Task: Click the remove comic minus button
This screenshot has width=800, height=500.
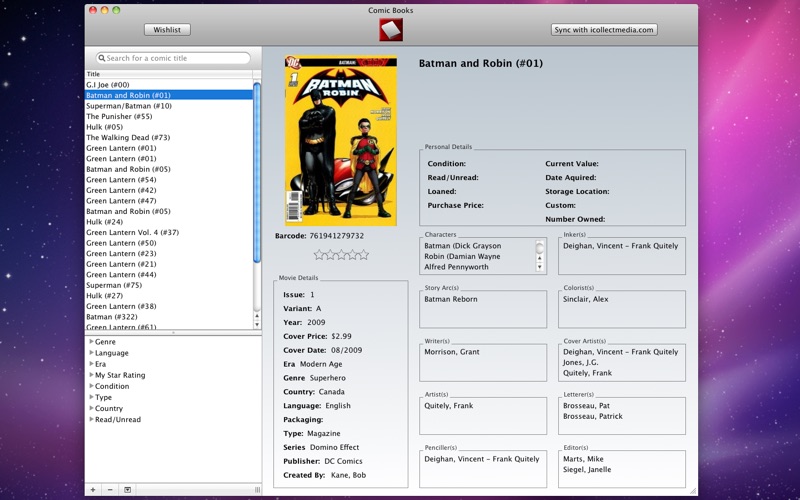Action: (110, 490)
